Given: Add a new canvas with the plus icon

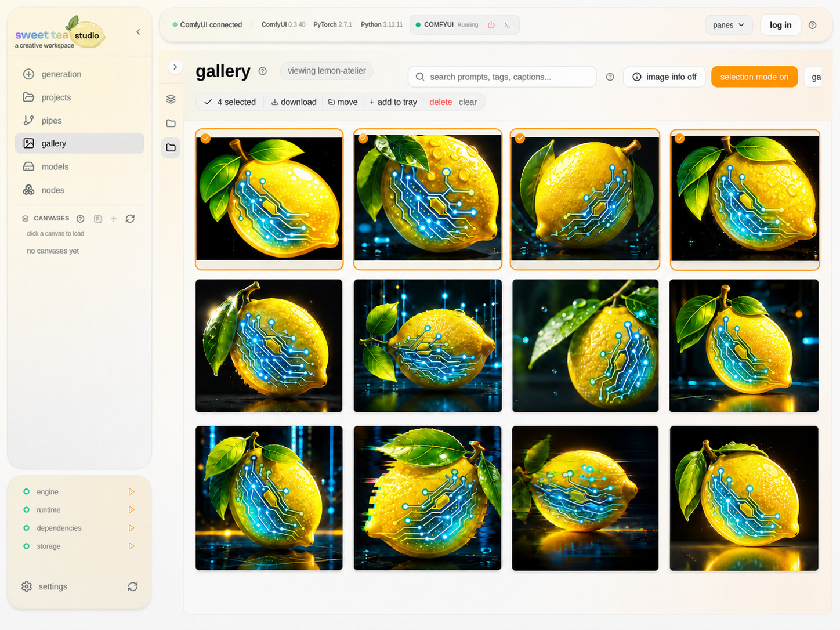Looking at the screenshot, I should pos(114,219).
